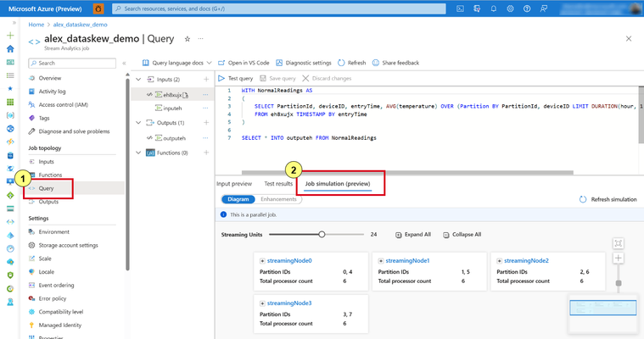Click the Help question mark icon
The height and width of the screenshot is (339, 644).
tap(527, 8)
